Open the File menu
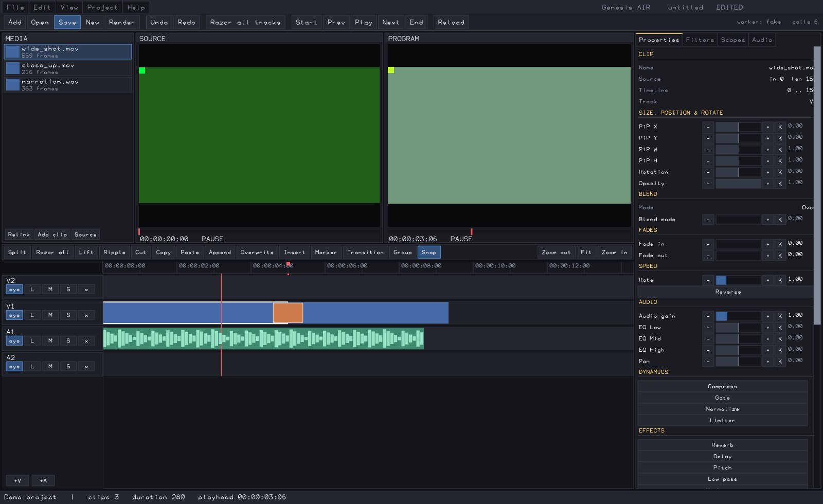The width and height of the screenshot is (823, 504). click(x=15, y=7)
